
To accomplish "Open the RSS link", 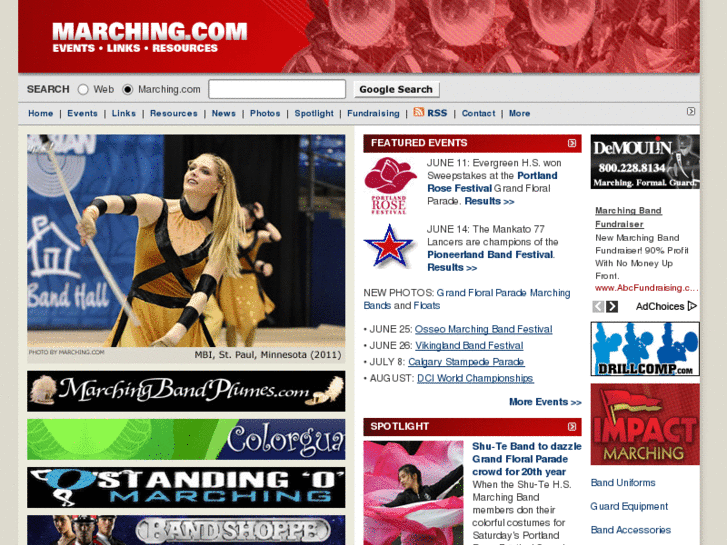I will [x=437, y=113].
